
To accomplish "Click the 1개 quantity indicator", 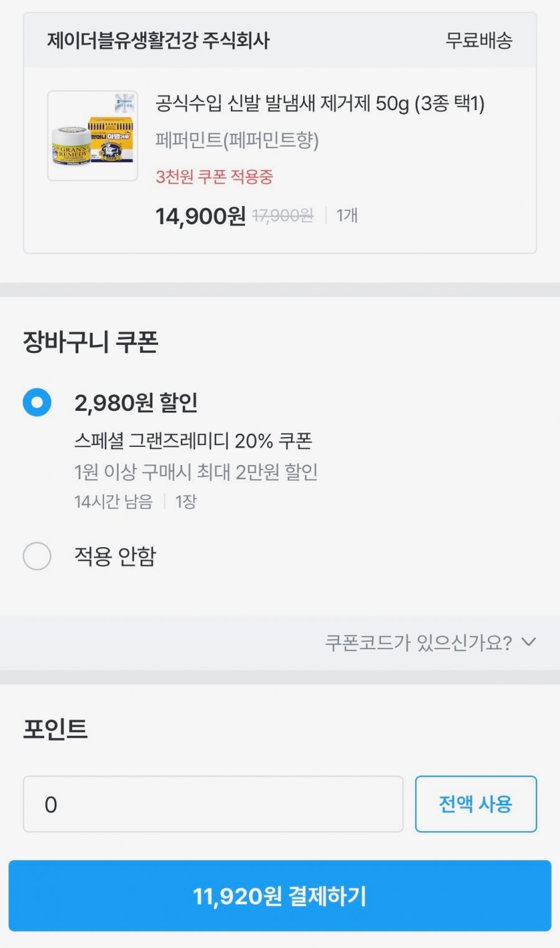I will tap(347, 215).
